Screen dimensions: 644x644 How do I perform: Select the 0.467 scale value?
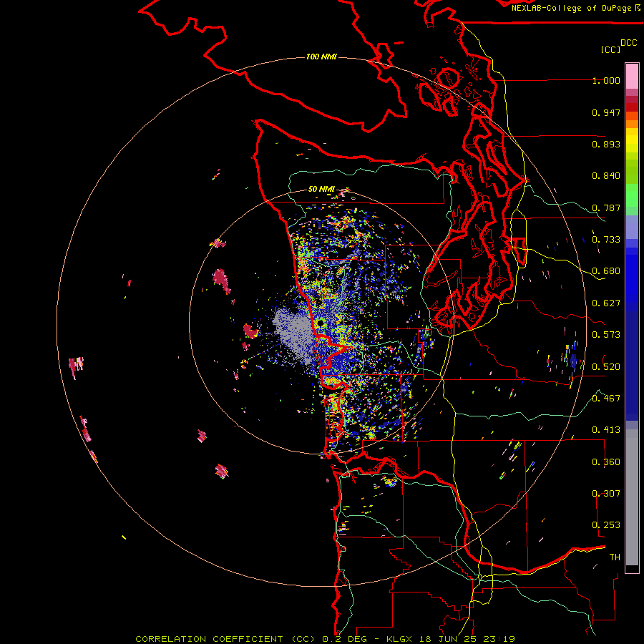click(606, 399)
